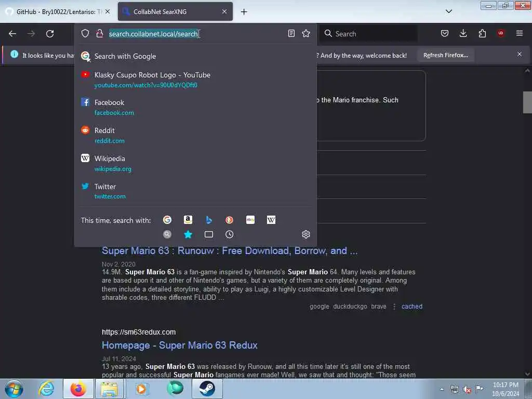Viewport: 532px width, 399px height.
Task: Click the Refresh Firefox button
Action: click(445, 55)
